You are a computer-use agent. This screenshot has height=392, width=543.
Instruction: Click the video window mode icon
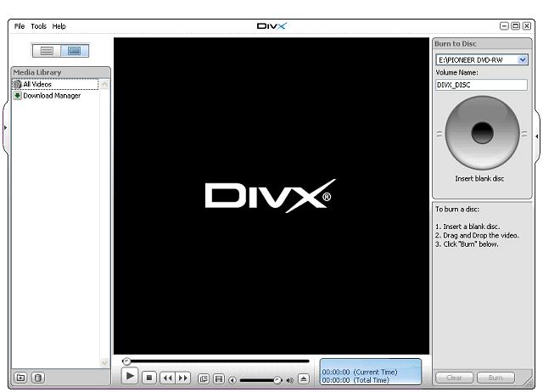point(204,378)
